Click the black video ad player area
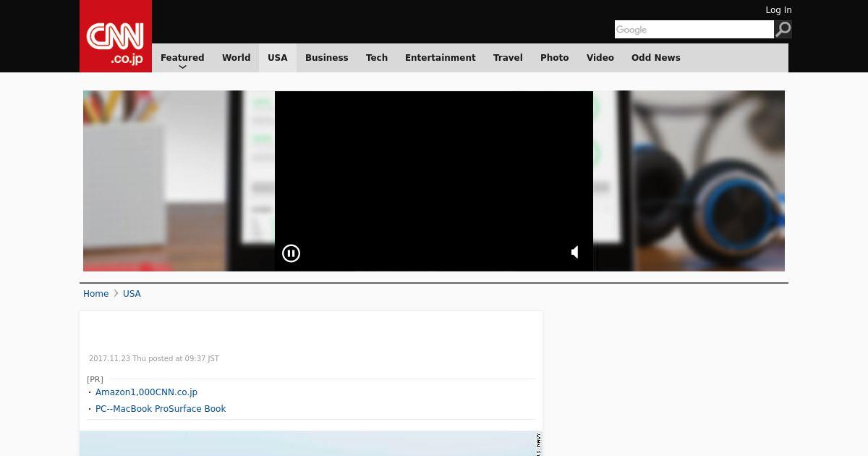The height and width of the screenshot is (456, 868). pyautogui.click(x=434, y=181)
